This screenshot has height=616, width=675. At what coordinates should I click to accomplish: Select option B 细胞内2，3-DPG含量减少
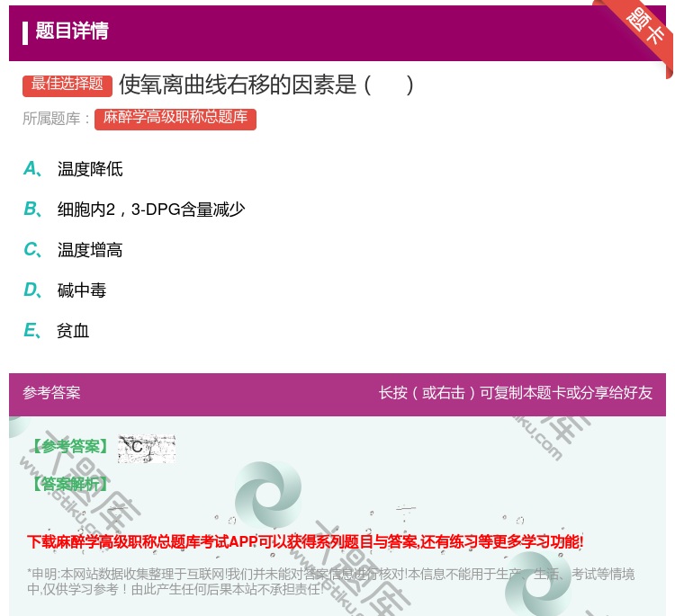[134, 209]
